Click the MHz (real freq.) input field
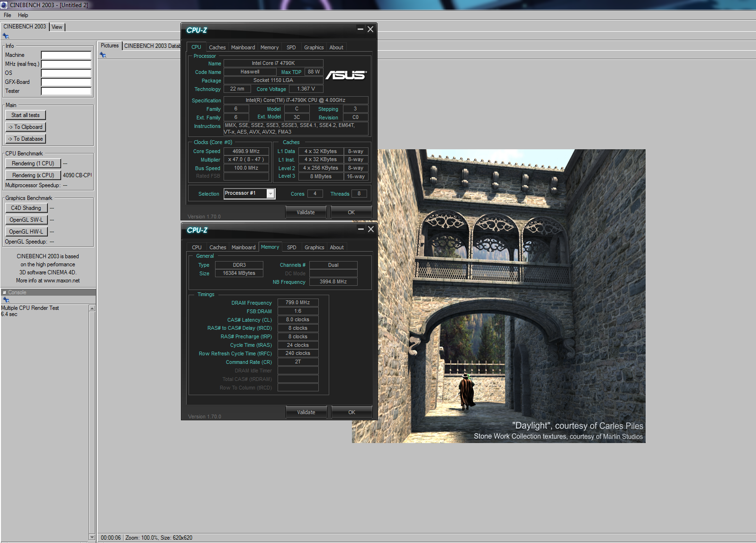Viewport: 756px width, 543px height. click(x=66, y=64)
